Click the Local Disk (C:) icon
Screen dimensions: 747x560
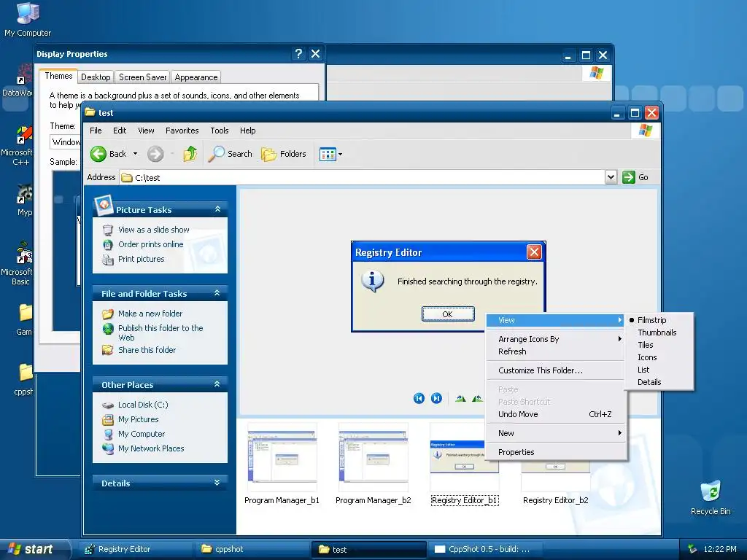(x=108, y=405)
